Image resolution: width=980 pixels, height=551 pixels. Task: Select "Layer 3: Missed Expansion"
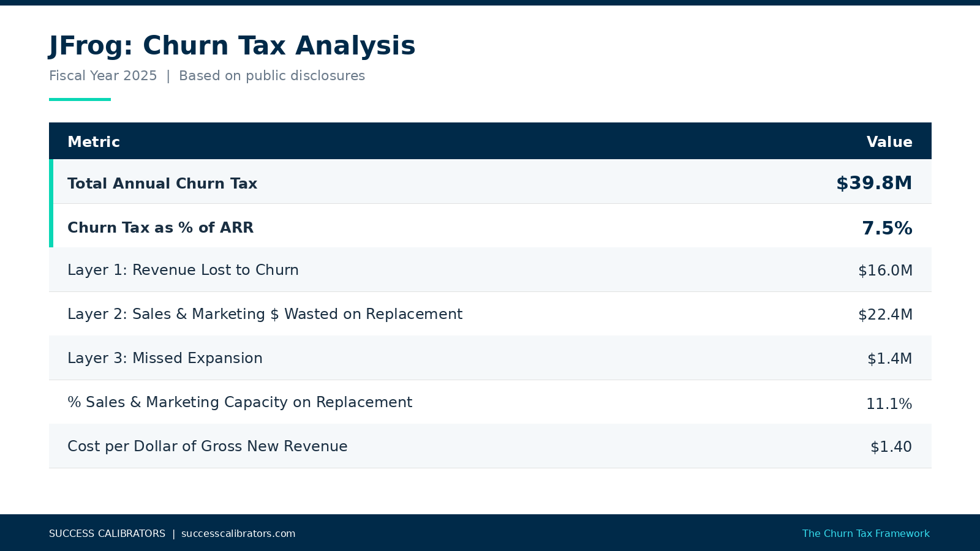point(165,358)
